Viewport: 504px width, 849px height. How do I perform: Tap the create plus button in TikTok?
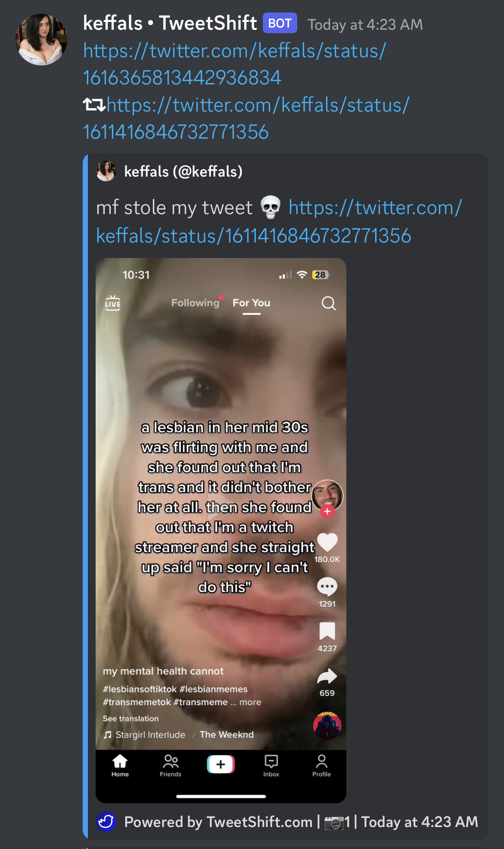click(x=221, y=764)
